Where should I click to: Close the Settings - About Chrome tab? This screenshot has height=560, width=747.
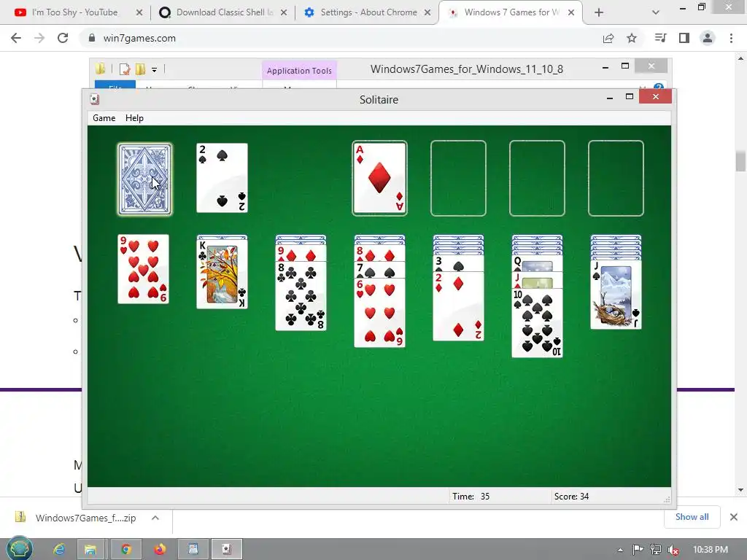pyautogui.click(x=427, y=12)
